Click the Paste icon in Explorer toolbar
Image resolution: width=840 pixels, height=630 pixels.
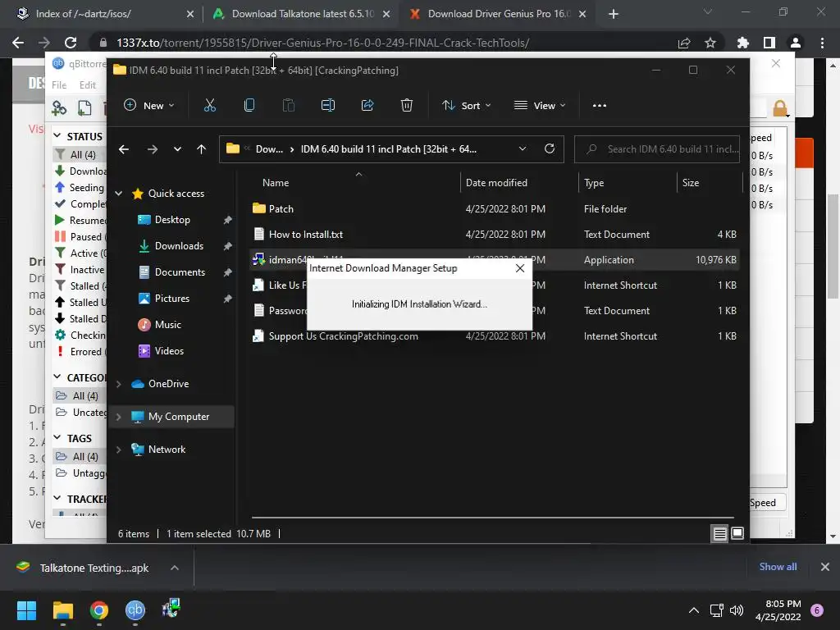tap(289, 106)
